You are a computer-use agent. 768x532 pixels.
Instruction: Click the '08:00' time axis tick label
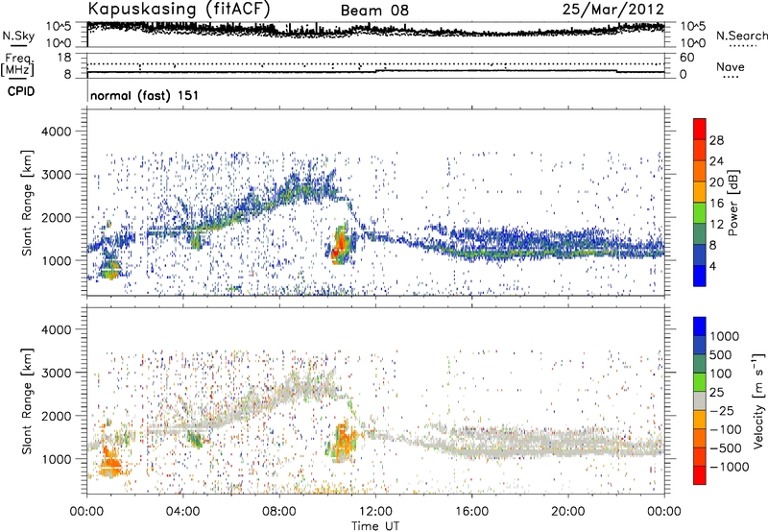(279, 512)
